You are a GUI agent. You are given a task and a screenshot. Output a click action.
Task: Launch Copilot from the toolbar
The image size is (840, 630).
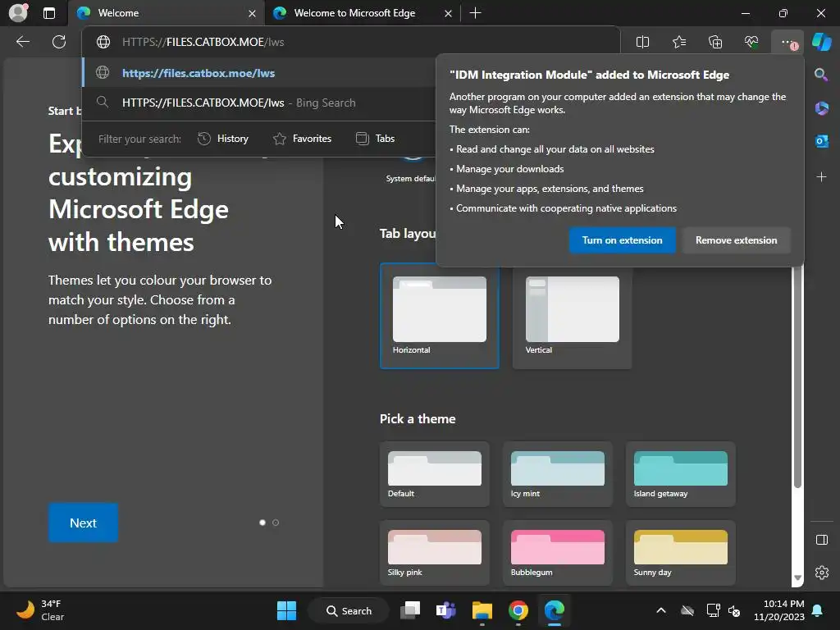(821, 42)
